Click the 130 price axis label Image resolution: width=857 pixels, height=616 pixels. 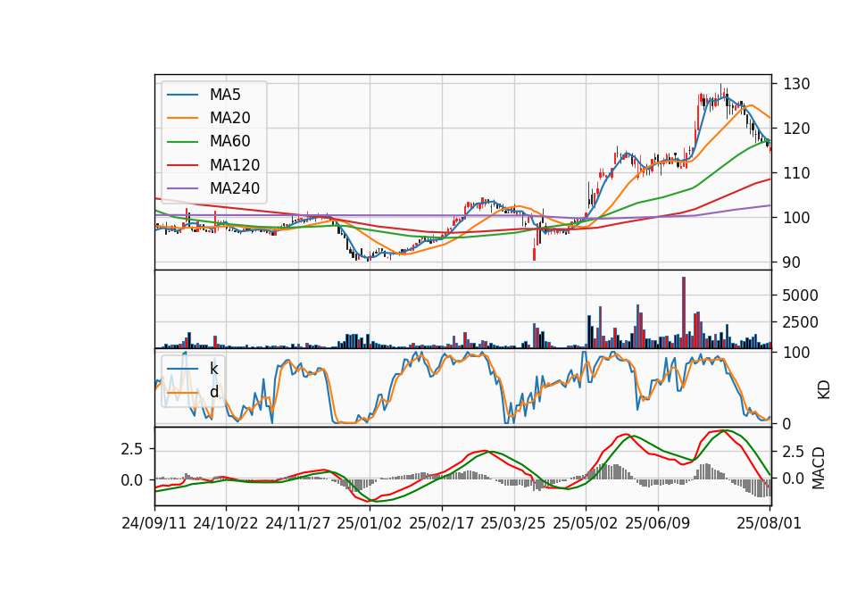tap(796, 84)
